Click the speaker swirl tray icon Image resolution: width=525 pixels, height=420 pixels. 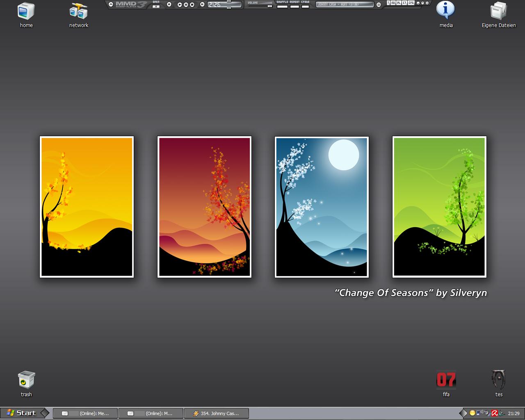tap(487, 413)
